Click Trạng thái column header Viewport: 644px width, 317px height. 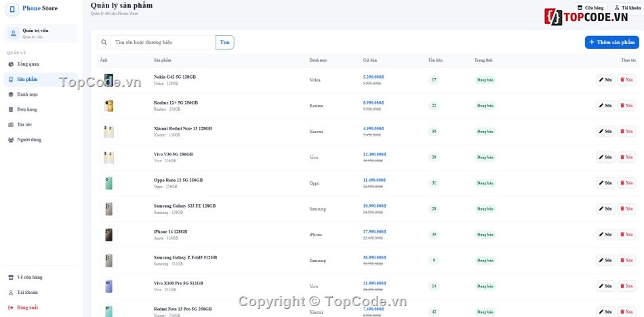(x=483, y=60)
